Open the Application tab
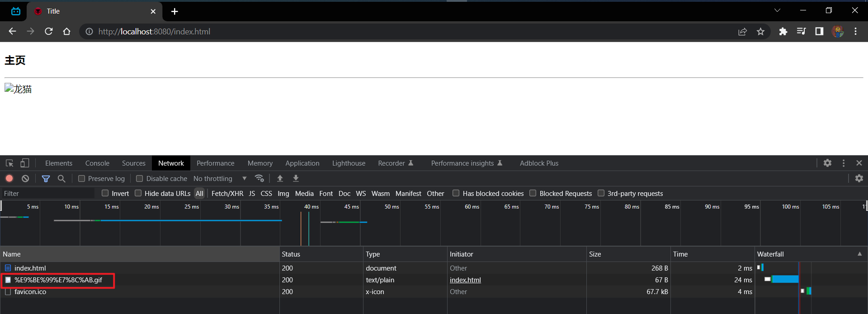Viewport: 868px width, 314px height. tap(302, 163)
